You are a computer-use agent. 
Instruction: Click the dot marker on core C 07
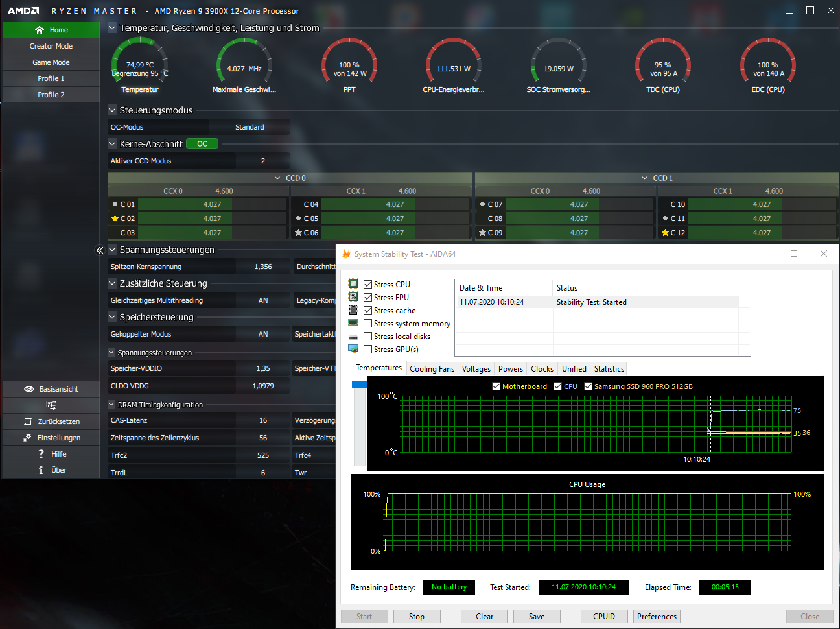(x=482, y=204)
